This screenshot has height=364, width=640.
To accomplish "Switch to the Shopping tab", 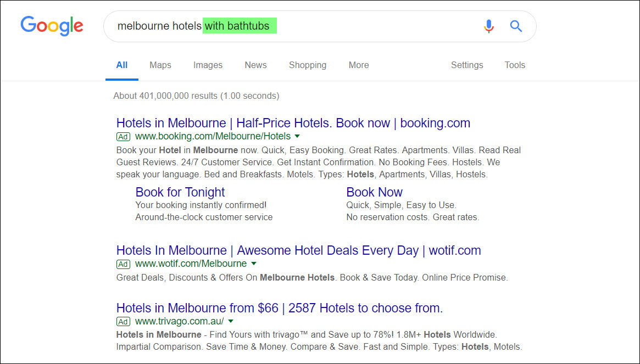I will click(x=307, y=65).
